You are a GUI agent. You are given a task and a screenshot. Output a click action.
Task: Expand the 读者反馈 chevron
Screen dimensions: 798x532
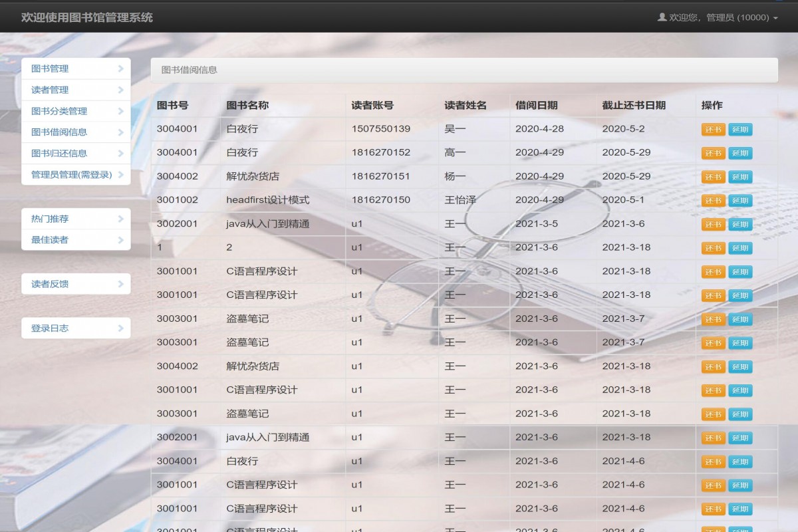[120, 283]
